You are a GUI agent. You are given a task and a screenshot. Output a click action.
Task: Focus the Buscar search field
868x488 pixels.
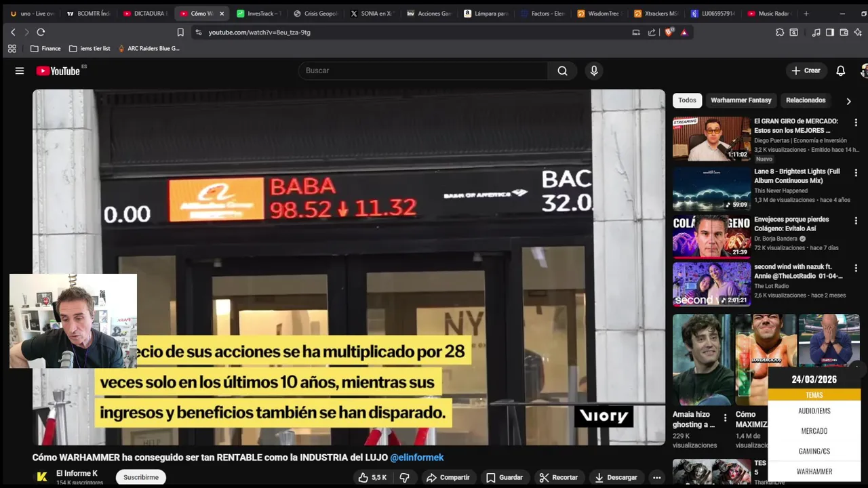coord(423,70)
